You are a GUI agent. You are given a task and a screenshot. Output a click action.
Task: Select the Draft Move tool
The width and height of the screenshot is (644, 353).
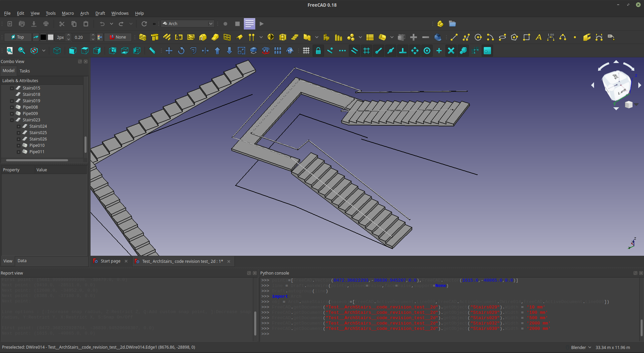pos(169,51)
